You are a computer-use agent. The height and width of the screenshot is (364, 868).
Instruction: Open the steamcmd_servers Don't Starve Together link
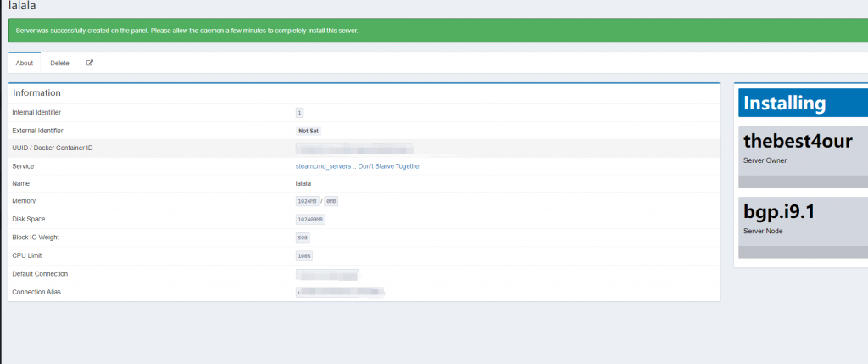click(358, 166)
